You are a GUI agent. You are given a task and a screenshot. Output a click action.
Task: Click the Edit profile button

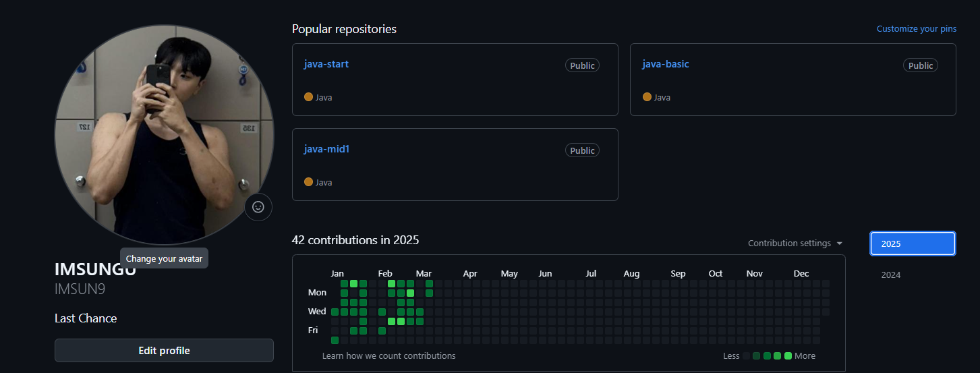tap(164, 351)
